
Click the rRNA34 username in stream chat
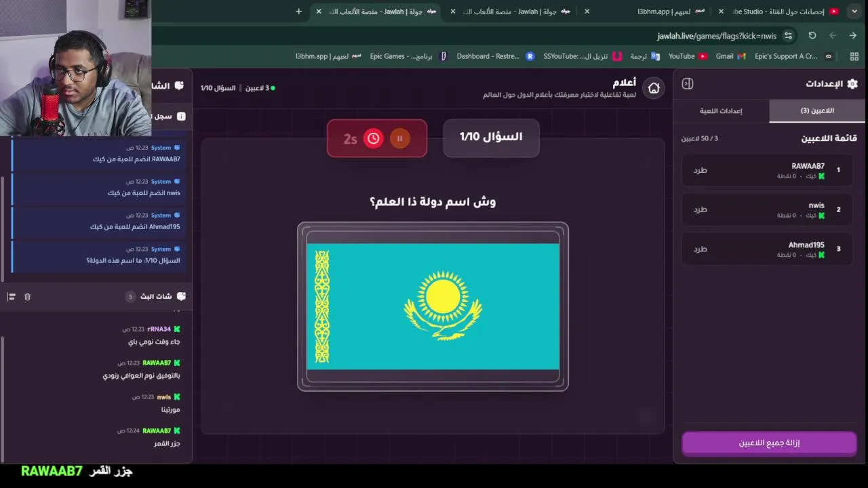pos(159,329)
